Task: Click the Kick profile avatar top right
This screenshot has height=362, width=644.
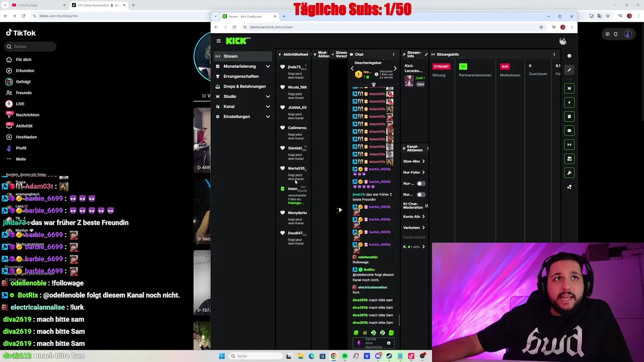Action: [563, 41]
